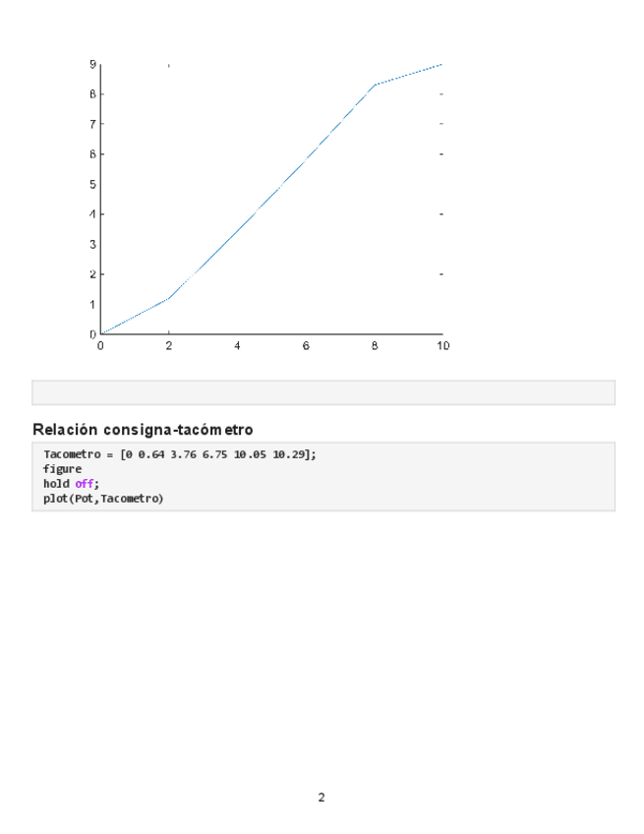Click the value 10.29 in the Tacometro array
This screenshot has height=834, width=644.
pyautogui.click(x=294, y=454)
